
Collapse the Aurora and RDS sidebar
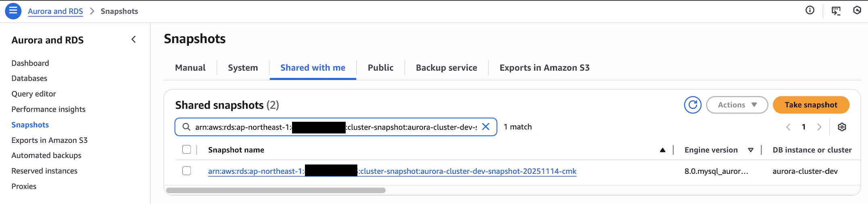point(134,40)
